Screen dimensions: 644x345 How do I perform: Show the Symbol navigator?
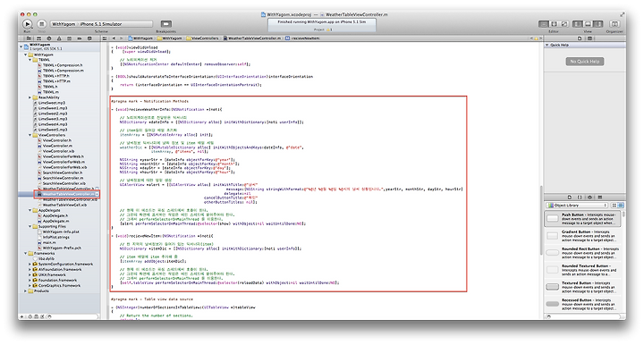click(39, 38)
